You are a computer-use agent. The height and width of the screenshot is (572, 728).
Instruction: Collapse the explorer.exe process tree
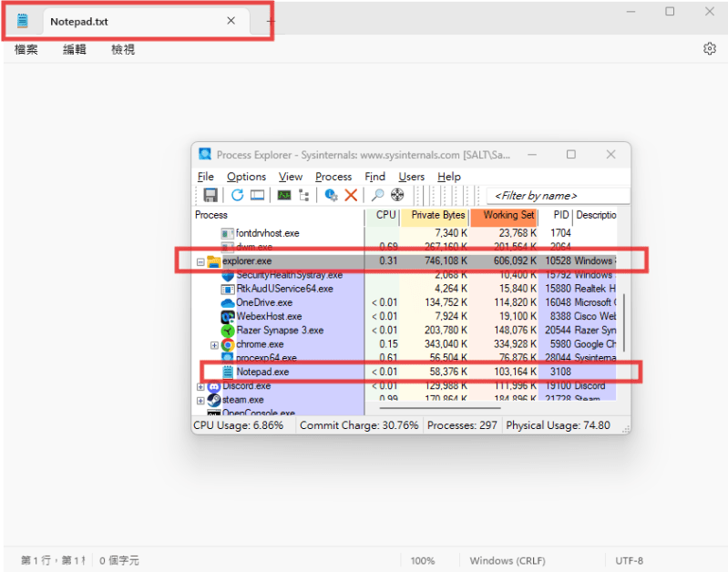click(200, 262)
